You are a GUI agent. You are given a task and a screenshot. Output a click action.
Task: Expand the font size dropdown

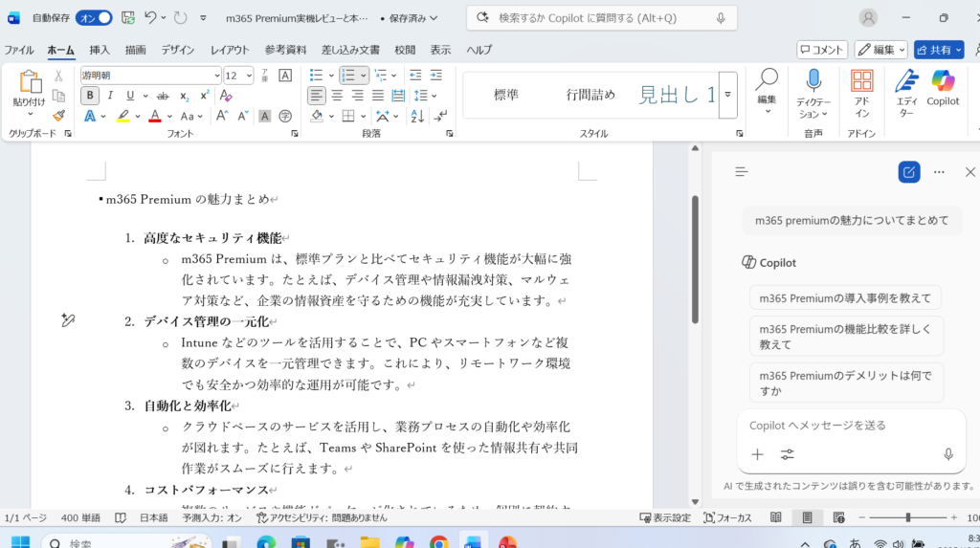pos(250,76)
